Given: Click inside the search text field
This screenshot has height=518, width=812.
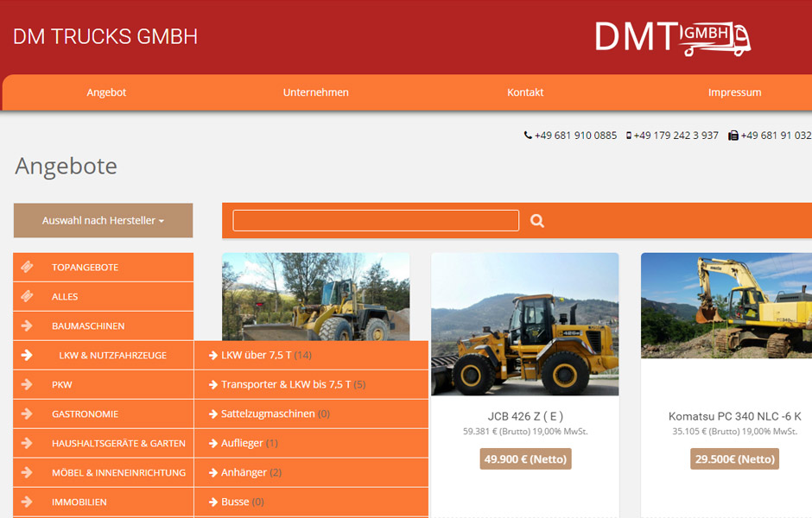Looking at the screenshot, I should click(x=376, y=220).
